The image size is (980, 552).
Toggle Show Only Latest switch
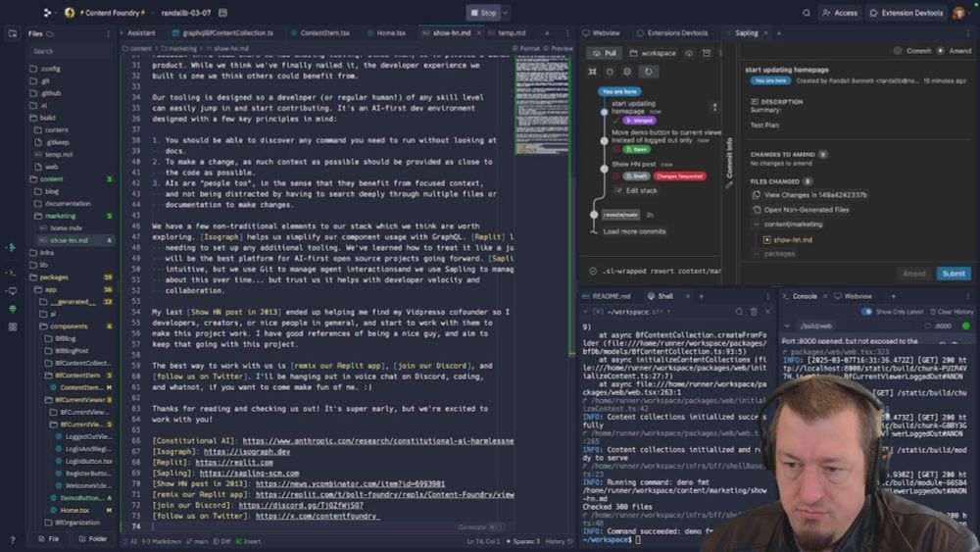click(x=866, y=312)
